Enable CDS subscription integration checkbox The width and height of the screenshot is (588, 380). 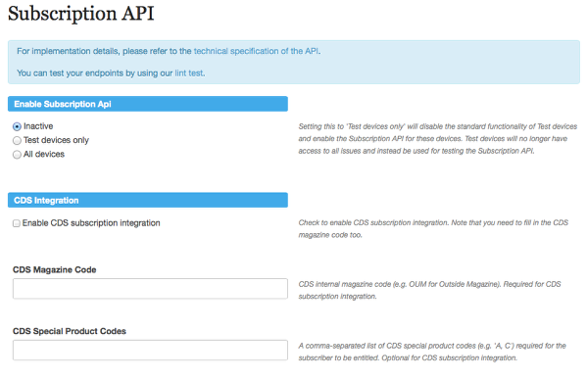pyautogui.click(x=17, y=223)
